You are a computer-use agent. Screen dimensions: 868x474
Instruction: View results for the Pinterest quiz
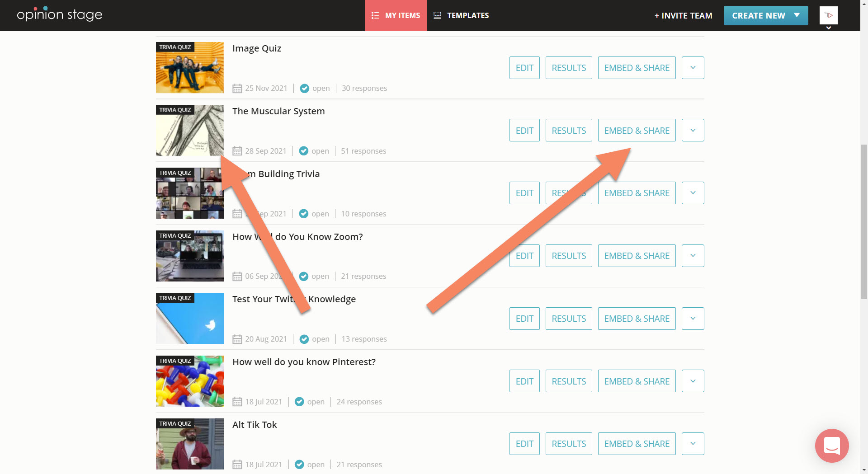[569, 381]
